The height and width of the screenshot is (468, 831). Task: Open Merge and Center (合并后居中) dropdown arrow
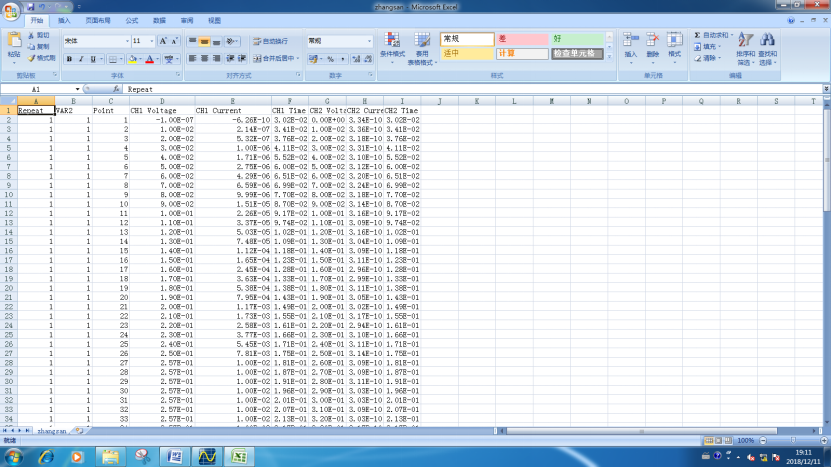pos(298,58)
